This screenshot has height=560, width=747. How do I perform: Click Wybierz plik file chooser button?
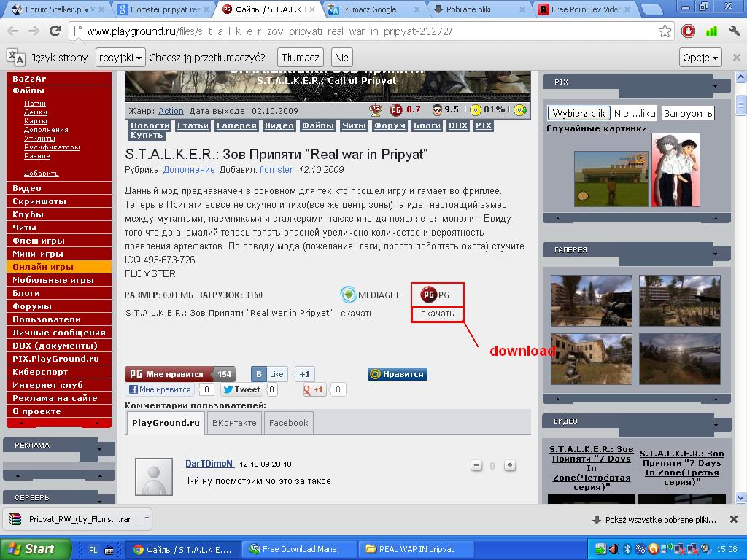[578, 113]
